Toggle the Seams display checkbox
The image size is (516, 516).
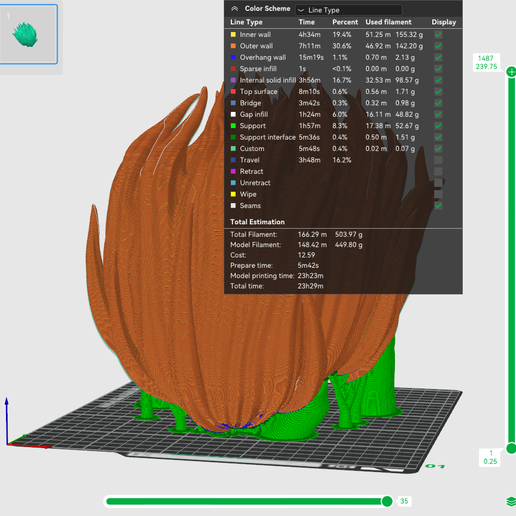(438, 206)
